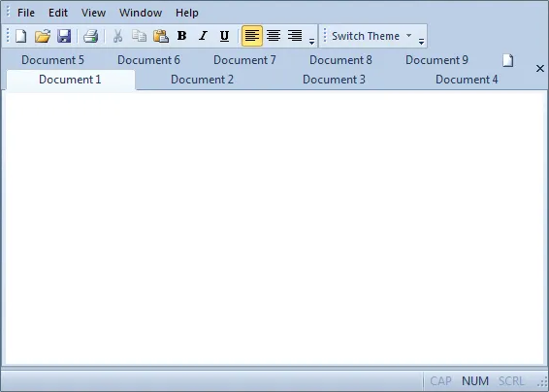Open the Window menu
549x392 pixels.
(x=141, y=13)
